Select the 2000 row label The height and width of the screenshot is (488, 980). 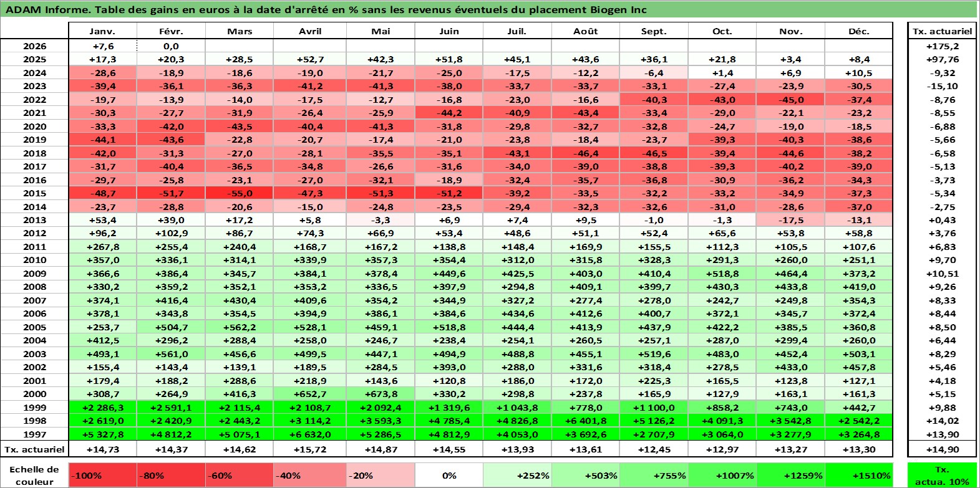tap(34, 394)
